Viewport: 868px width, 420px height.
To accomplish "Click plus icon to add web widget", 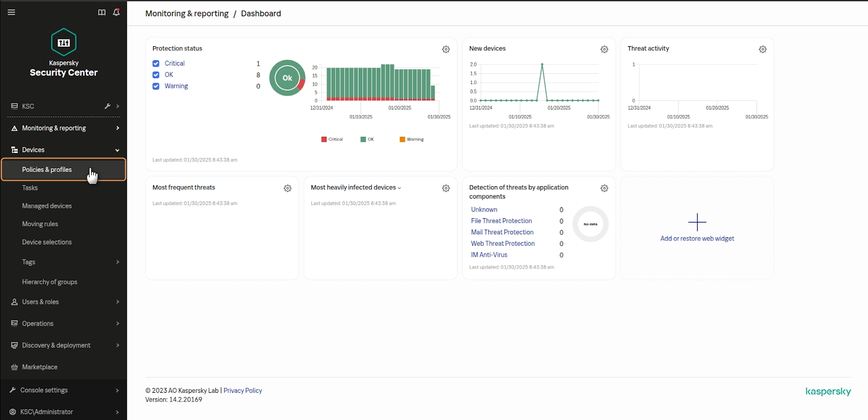I will click(697, 222).
